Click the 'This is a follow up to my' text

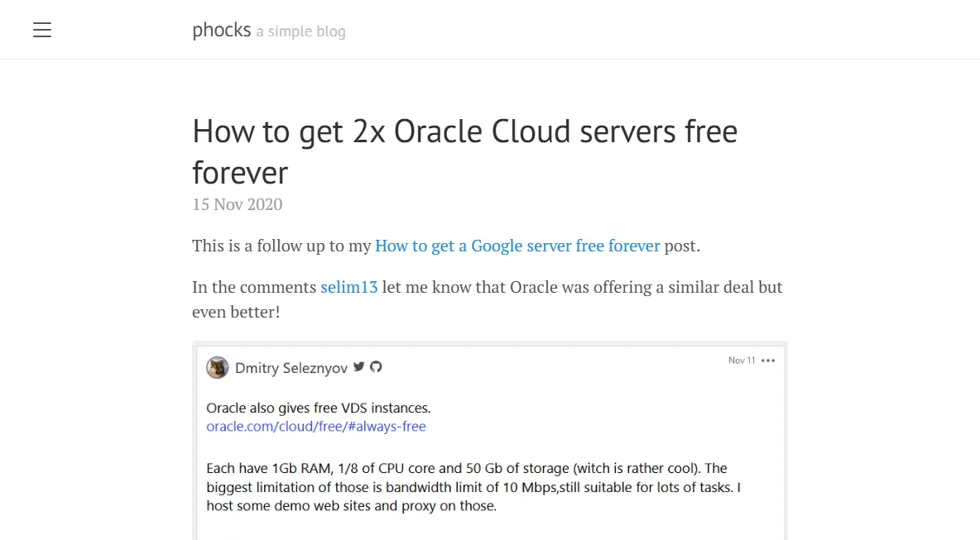click(x=282, y=246)
